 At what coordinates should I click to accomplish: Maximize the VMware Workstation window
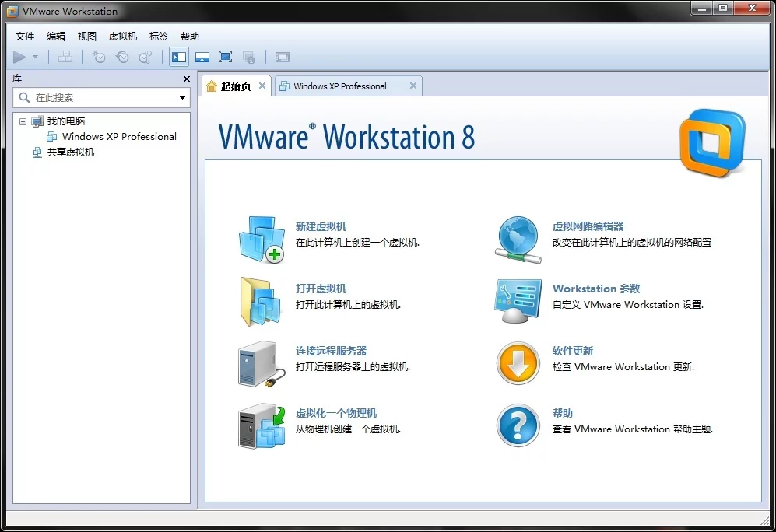723,8
